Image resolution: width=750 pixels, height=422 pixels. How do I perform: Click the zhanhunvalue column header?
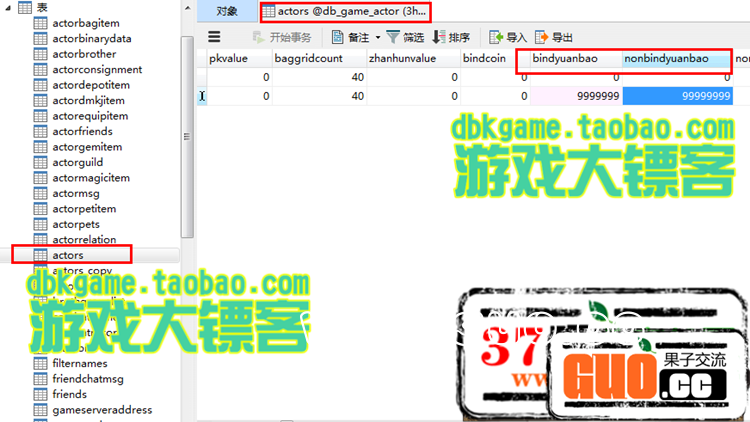point(413,58)
